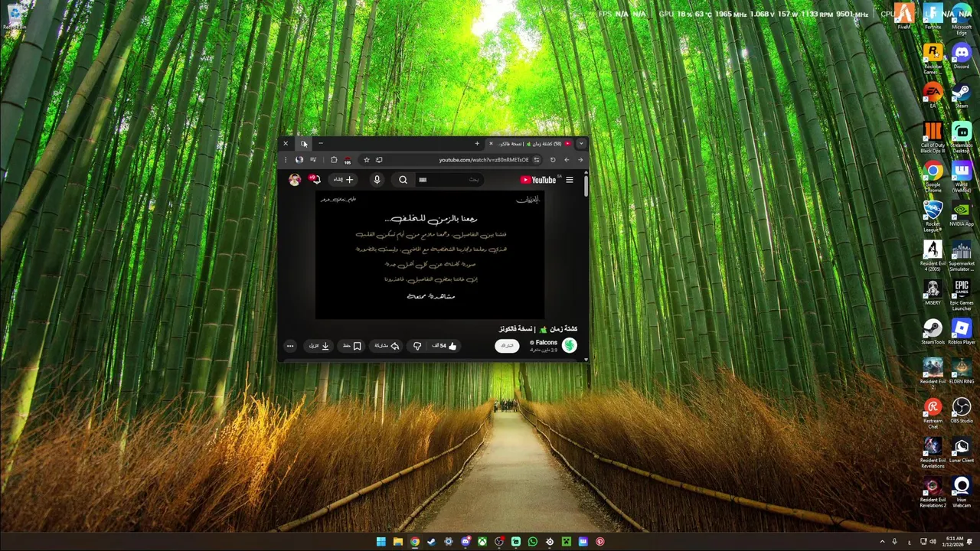The height and width of the screenshot is (551, 980).
Task: Open the browser three-dot menu
Action: pyautogui.click(x=286, y=160)
